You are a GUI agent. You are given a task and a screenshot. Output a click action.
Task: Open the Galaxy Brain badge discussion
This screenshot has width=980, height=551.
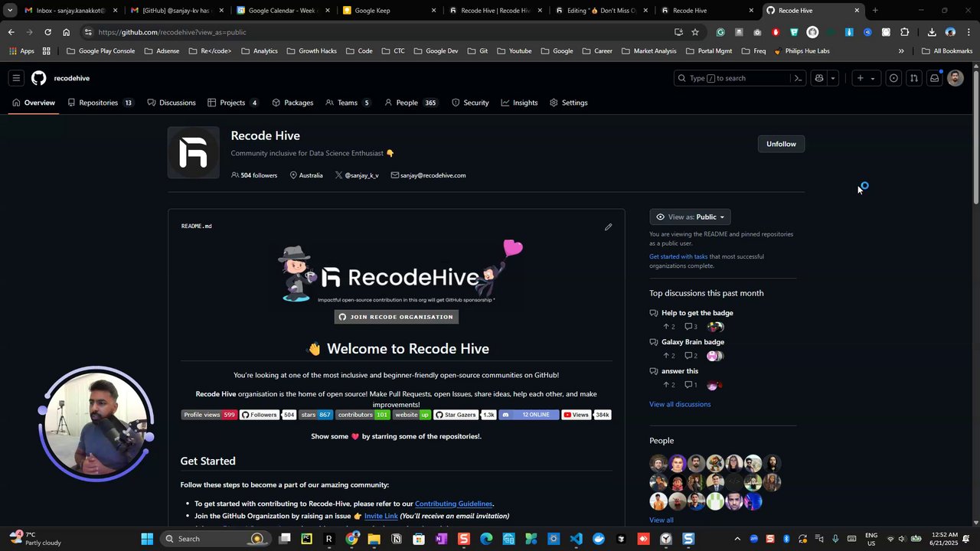click(x=692, y=342)
